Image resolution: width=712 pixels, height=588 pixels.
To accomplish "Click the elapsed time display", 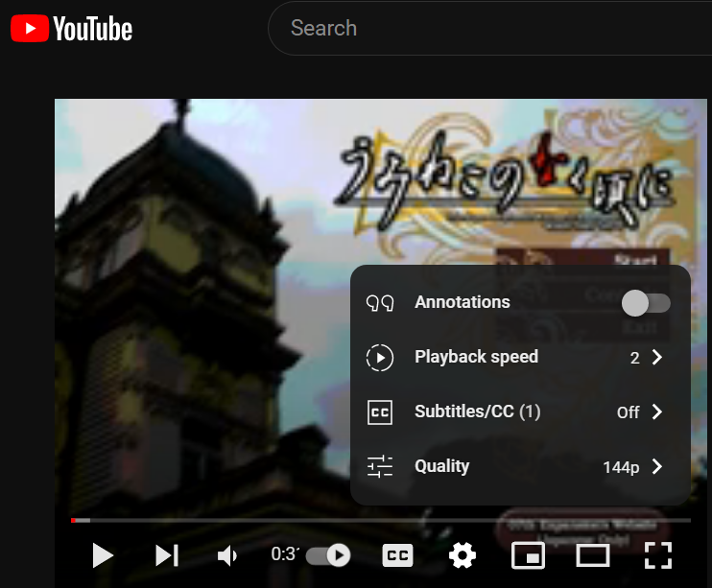I will [285, 553].
